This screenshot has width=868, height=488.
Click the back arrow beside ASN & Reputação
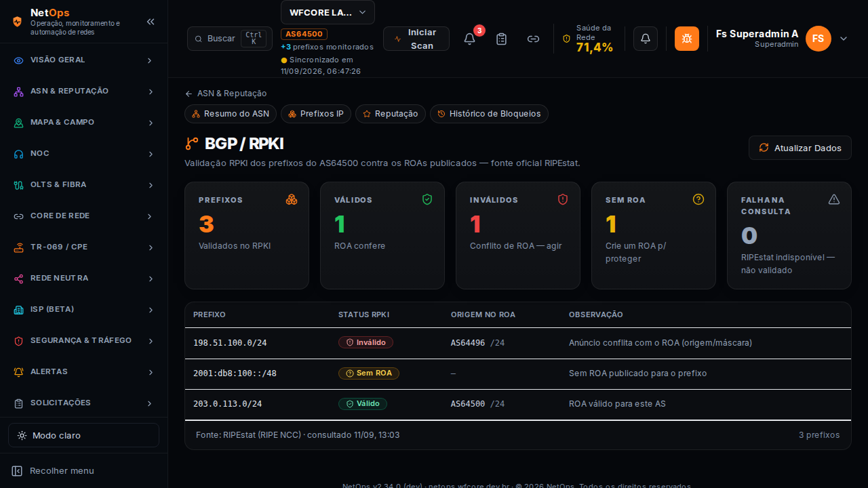coord(189,94)
